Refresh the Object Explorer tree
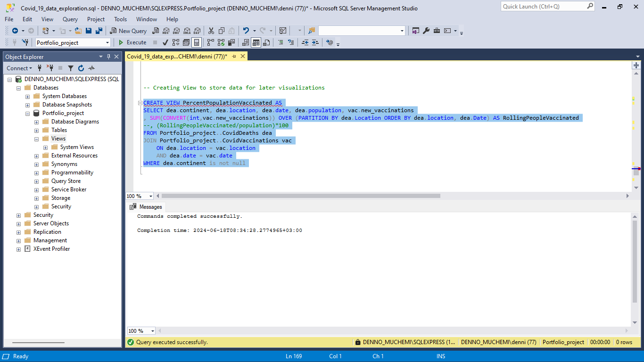644x362 pixels. click(x=81, y=68)
